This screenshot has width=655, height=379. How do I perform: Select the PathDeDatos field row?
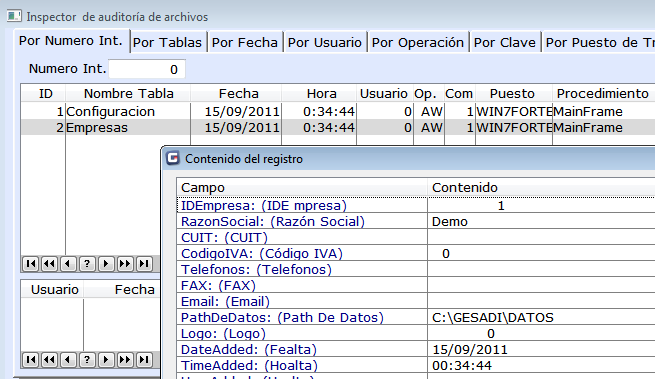tap(416, 318)
